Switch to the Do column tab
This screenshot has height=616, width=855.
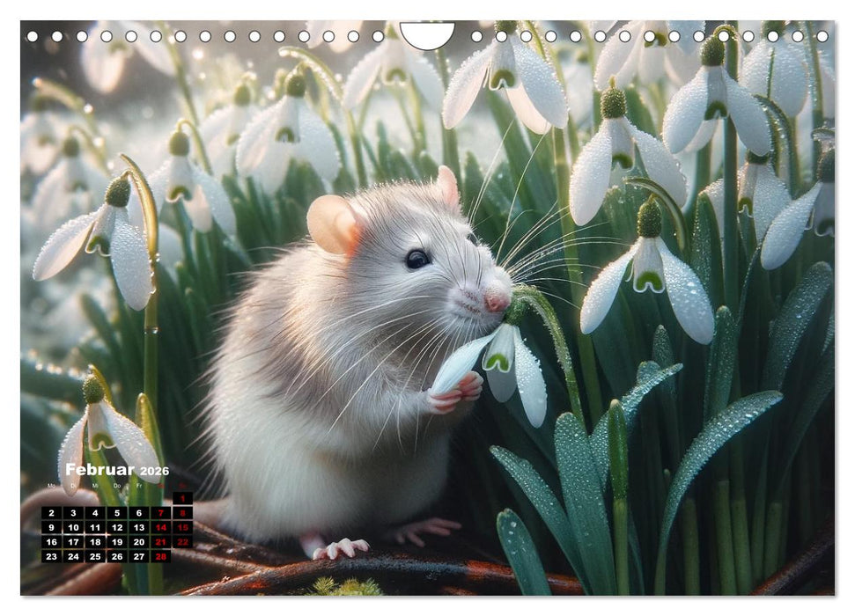pyautogui.click(x=117, y=485)
